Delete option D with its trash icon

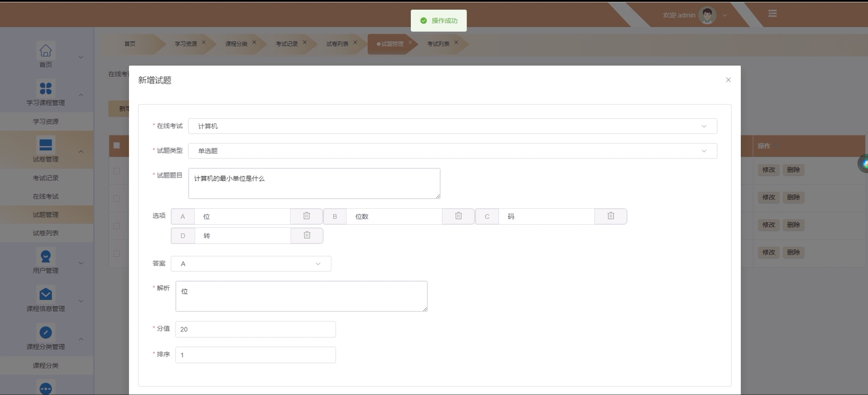click(x=307, y=236)
